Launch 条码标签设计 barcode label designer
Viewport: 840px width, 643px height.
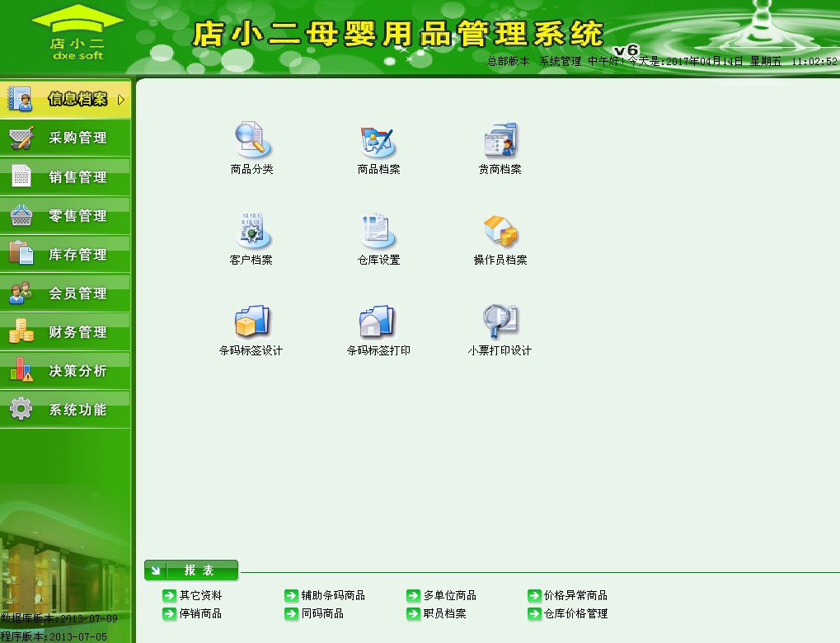[251, 326]
